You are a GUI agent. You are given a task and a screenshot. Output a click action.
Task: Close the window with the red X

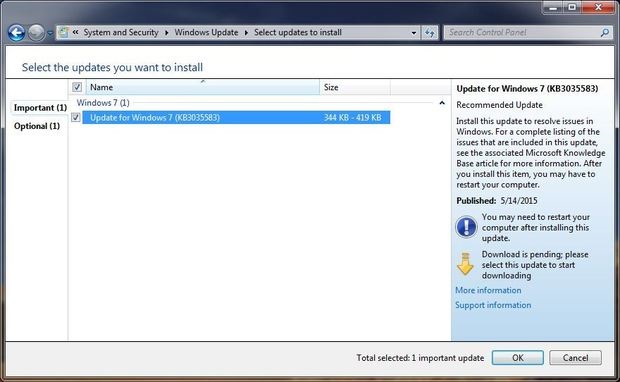pyautogui.click(x=598, y=7)
